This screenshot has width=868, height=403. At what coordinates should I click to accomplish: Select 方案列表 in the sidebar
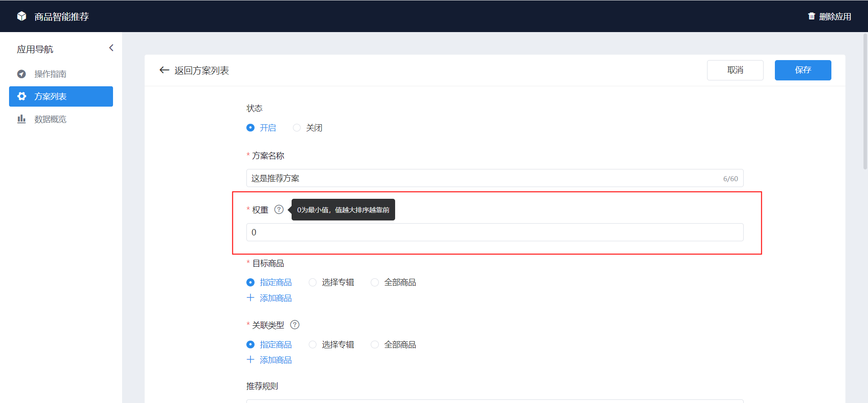pyautogui.click(x=61, y=96)
